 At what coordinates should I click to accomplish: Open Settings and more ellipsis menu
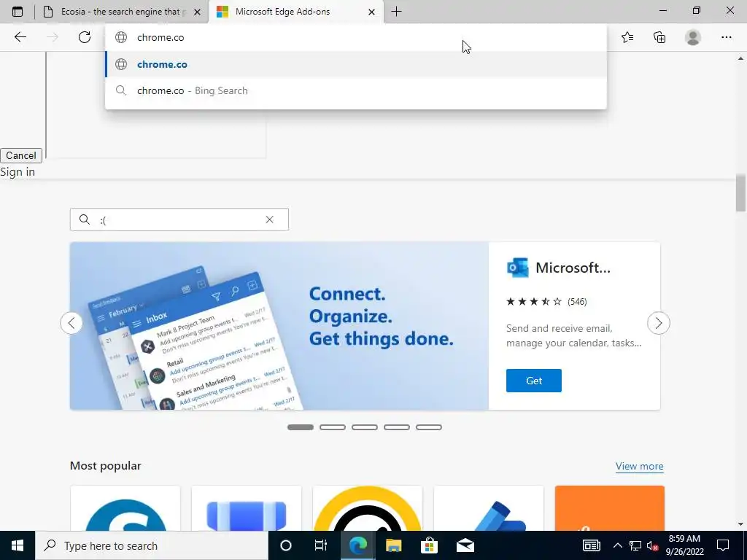tap(726, 37)
